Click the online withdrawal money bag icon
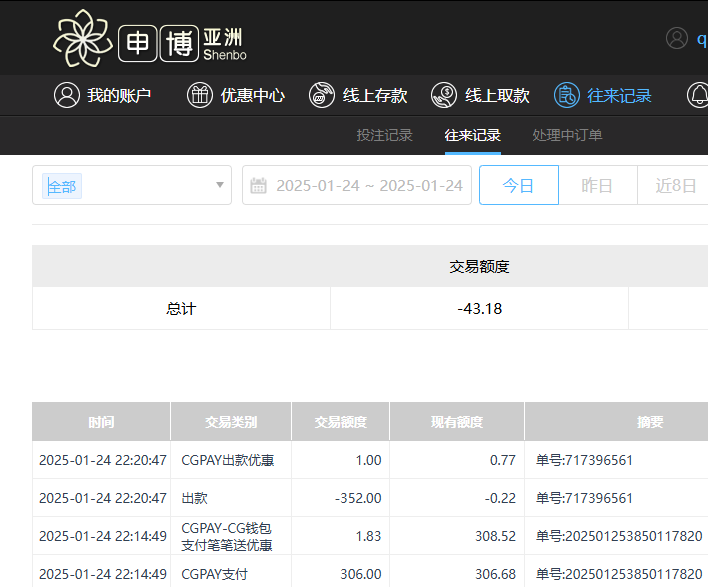The image size is (708, 587). tap(444, 95)
